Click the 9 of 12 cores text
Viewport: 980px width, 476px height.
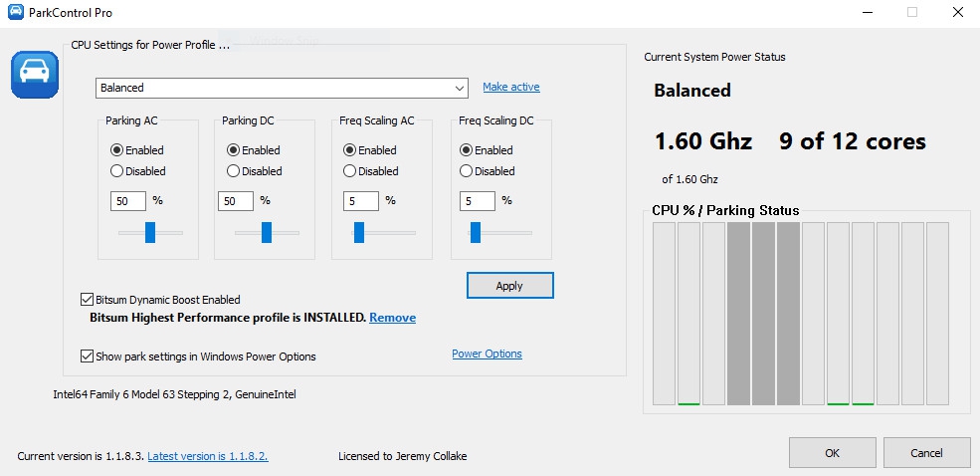point(853,142)
